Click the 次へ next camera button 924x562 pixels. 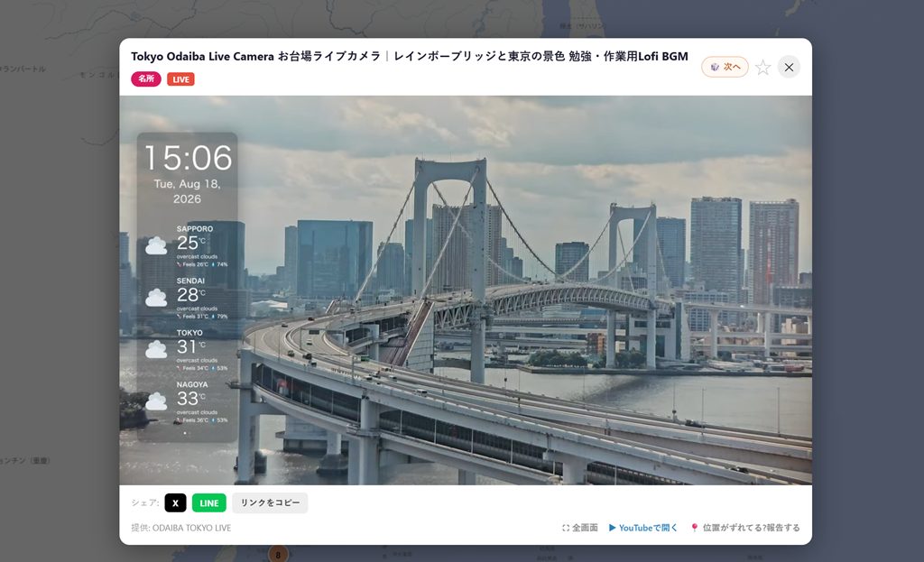725,67
